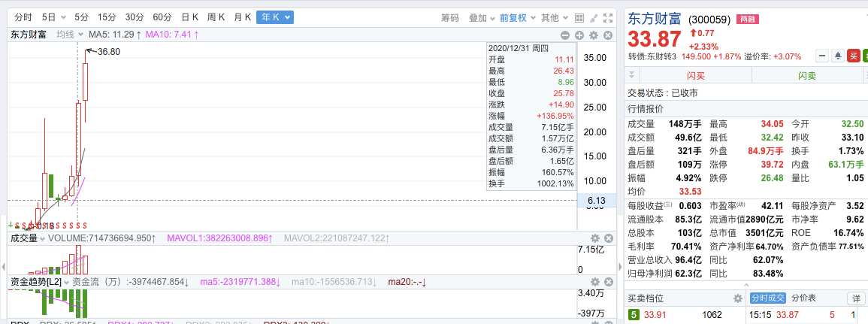
Task: Open the 筹码 chip distribution view
Action: [450, 18]
